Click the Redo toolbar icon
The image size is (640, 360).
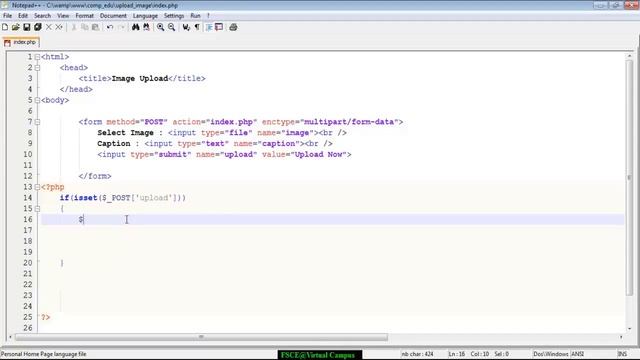click(121, 27)
